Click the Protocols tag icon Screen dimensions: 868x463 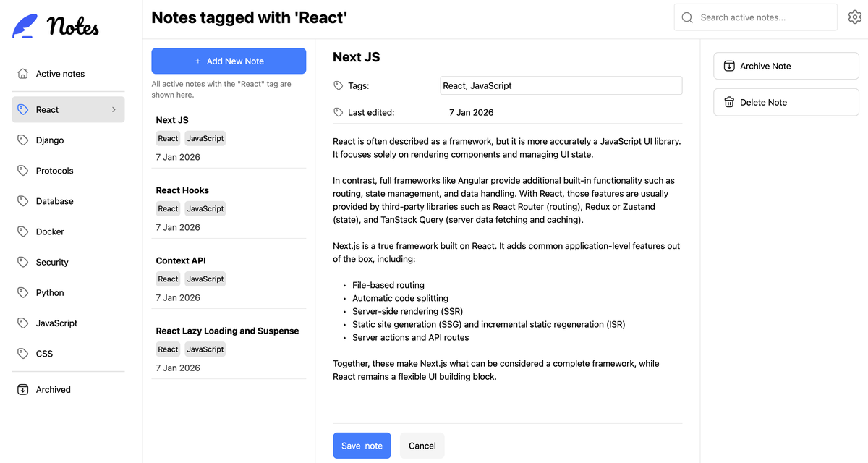(x=22, y=170)
